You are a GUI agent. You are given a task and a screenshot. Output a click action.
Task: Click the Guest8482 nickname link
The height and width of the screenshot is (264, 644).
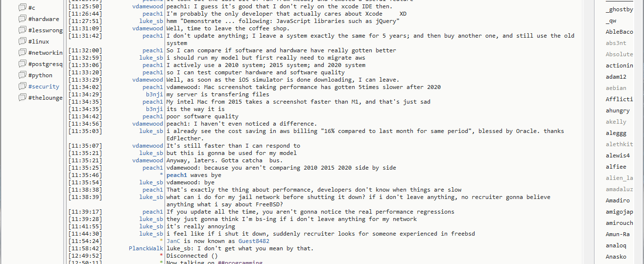tap(254, 241)
